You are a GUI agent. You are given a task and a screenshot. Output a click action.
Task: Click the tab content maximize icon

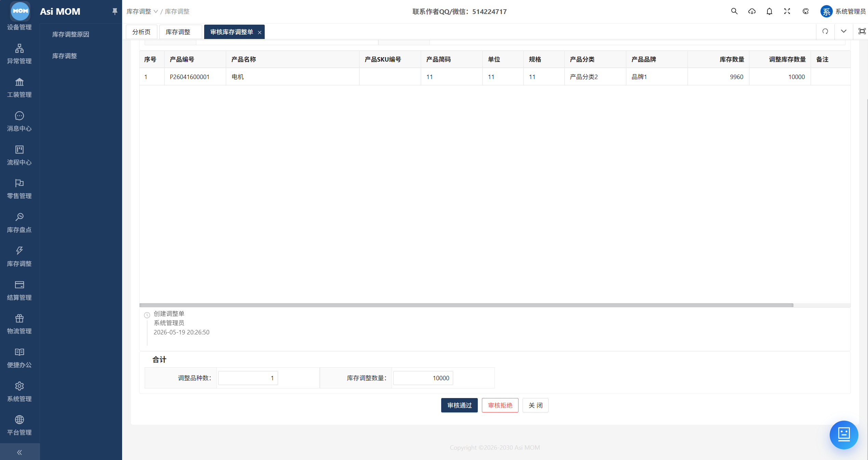[862, 31]
